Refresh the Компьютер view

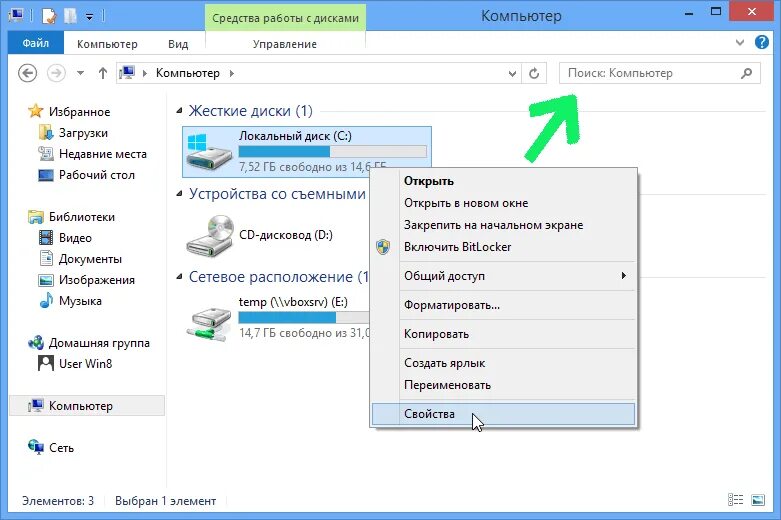(x=534, y=73)
